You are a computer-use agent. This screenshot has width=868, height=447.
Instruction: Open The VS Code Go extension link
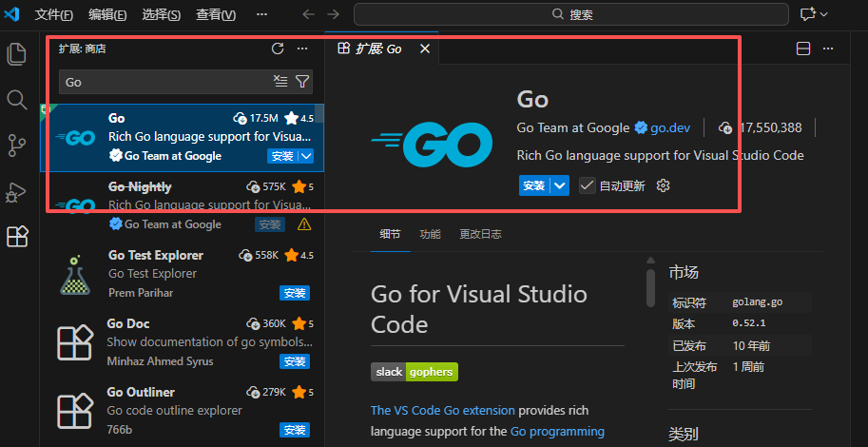(443, 411)
